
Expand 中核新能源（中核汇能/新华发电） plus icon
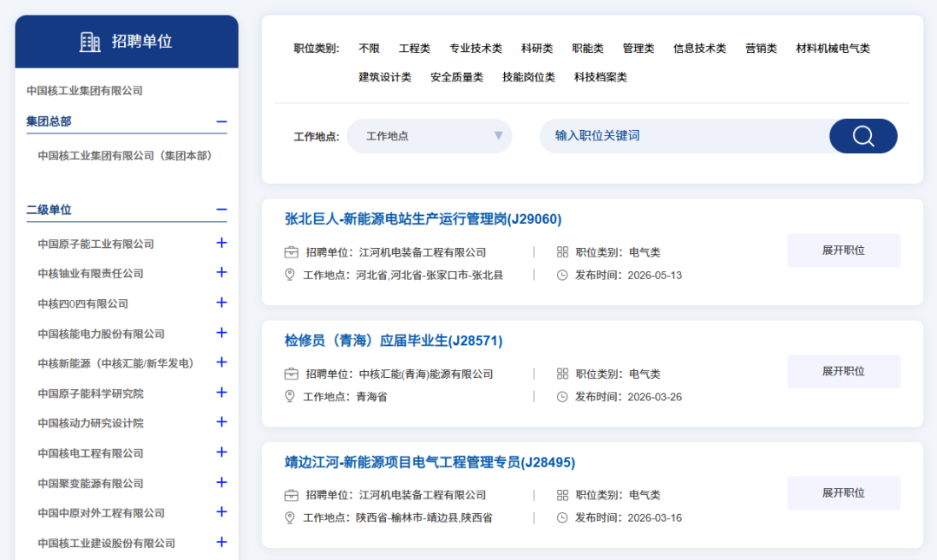(221, 362)
